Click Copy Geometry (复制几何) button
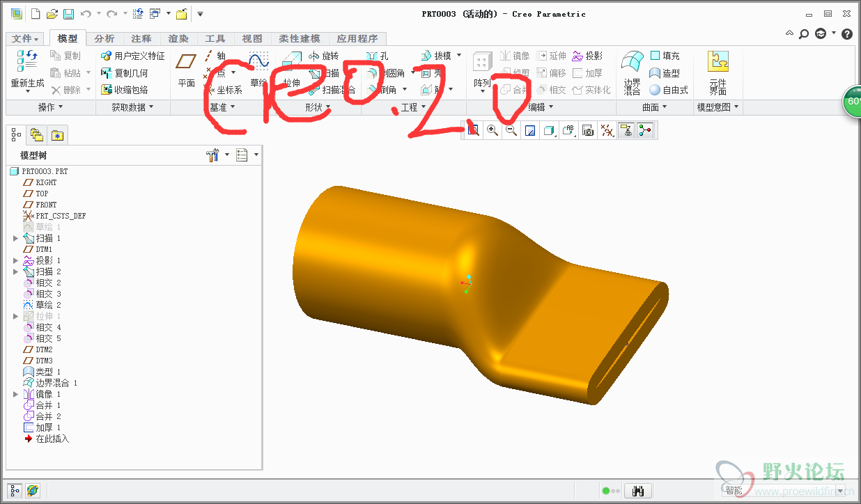 point(125,73)
